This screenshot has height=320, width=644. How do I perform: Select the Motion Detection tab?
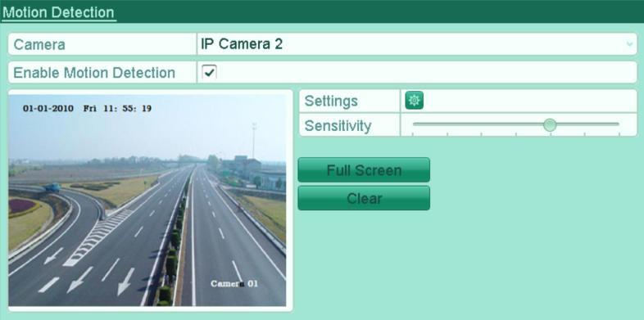point(58,12)
